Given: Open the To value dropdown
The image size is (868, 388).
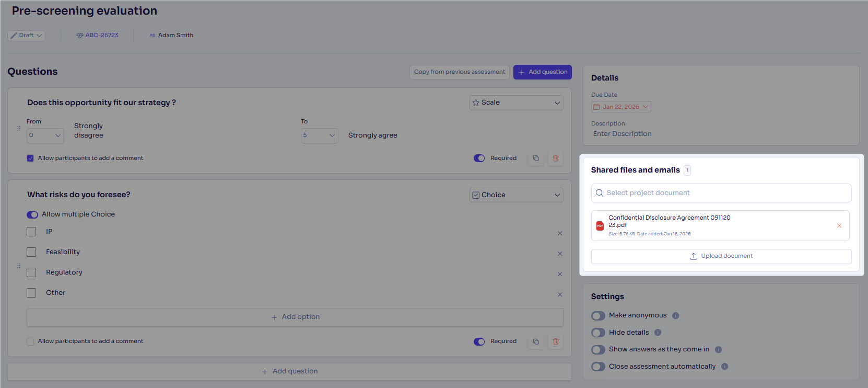Looking at the screenshot, I should click(319, 135).
